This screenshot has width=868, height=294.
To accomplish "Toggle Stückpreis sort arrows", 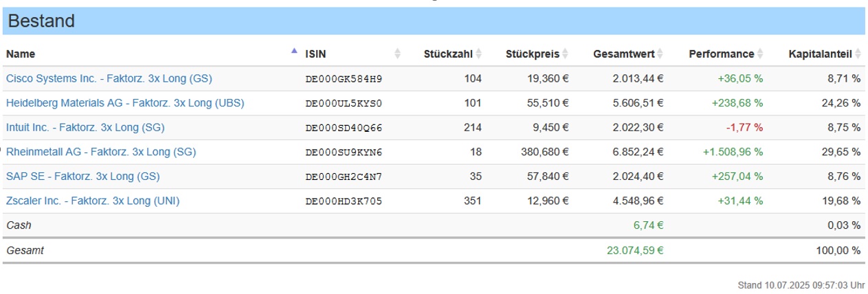I will click(x=565, y=54).
